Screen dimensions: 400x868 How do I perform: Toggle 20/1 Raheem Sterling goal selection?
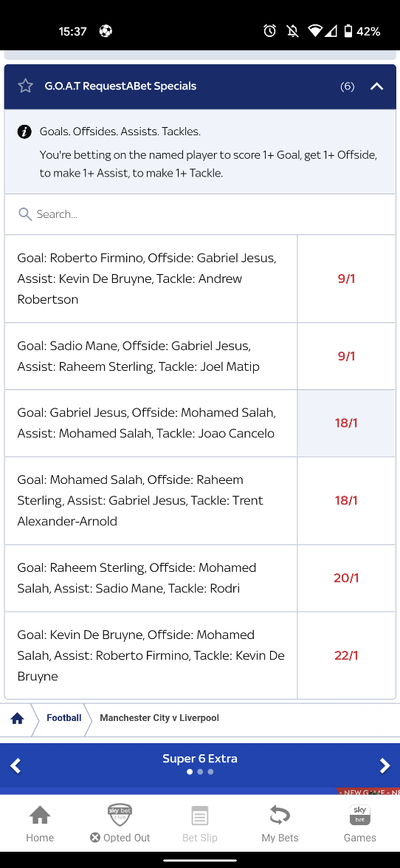[x=346, y=578]
